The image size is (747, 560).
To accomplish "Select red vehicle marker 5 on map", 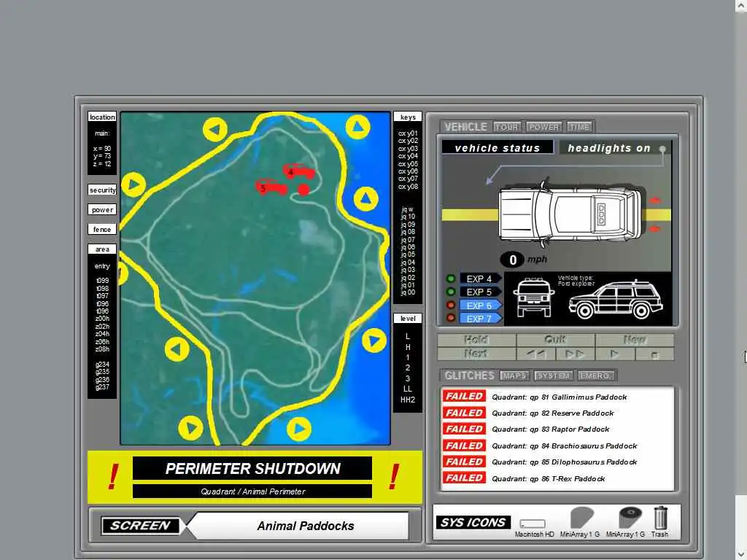I will point(271,187).
